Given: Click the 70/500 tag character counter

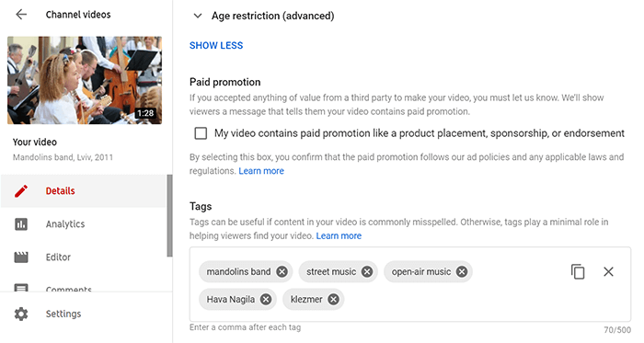Looking at the screenshot, I should point(617,330).
